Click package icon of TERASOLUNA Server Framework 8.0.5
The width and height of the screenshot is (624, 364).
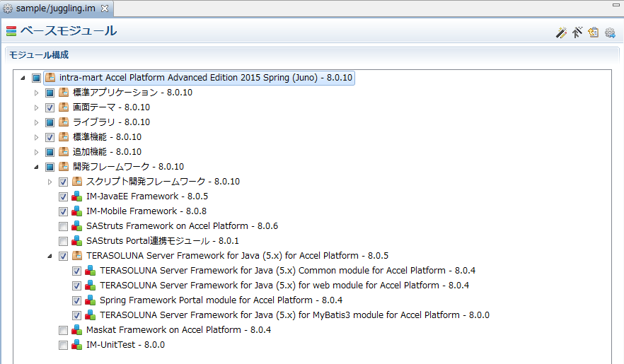[77, 256]
